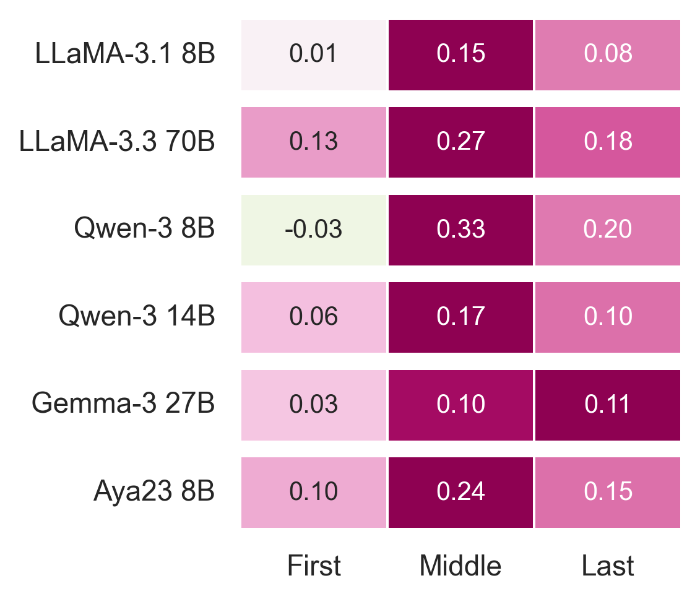Click the Aya23 8B Last cell 0.15

click(608, 493)
